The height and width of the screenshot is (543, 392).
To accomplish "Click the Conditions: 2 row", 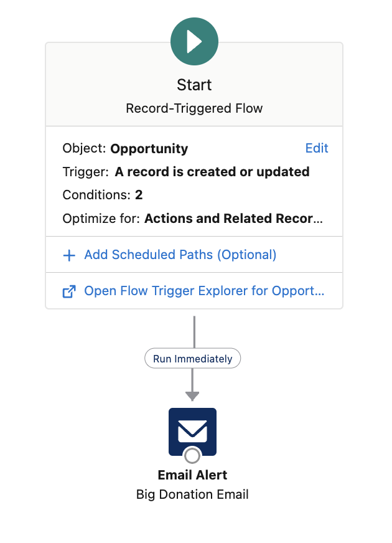I will [x=103, y=195].
